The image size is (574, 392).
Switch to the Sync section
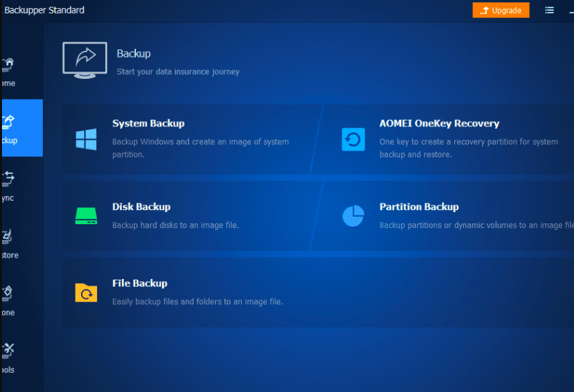[x=22, y=185]
